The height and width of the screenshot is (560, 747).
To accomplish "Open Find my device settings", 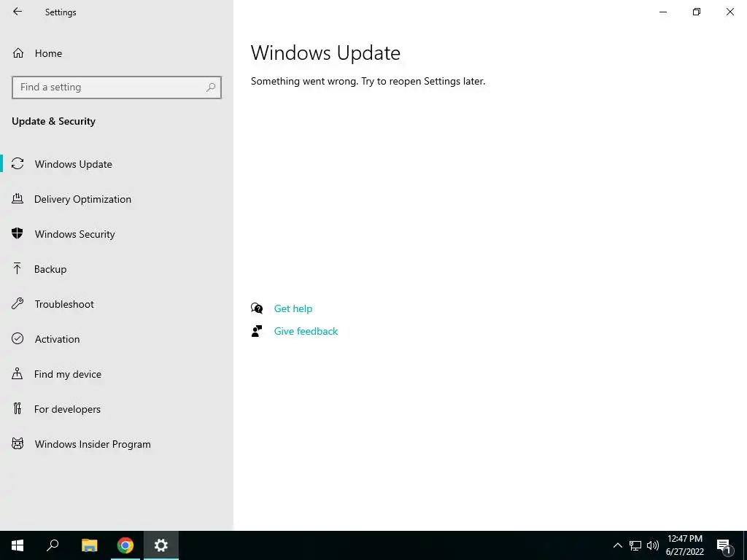I will pyautogui.click(x=117, y=374).
